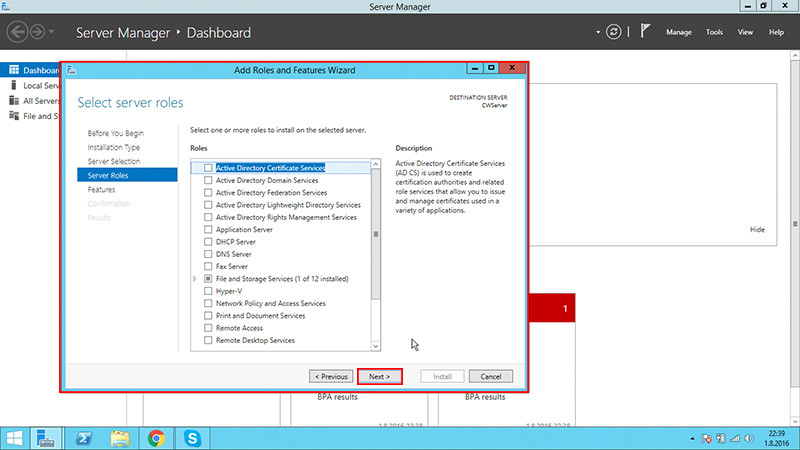The image size is (800, 450).
Task: Open the Windows Start button
Action: pyautogui.click(x=14, y=437)
